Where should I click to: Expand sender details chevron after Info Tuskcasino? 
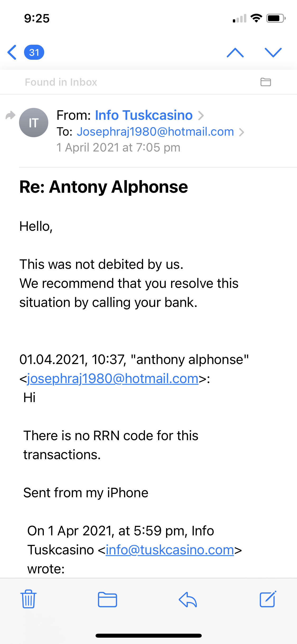tap(201, 116)
